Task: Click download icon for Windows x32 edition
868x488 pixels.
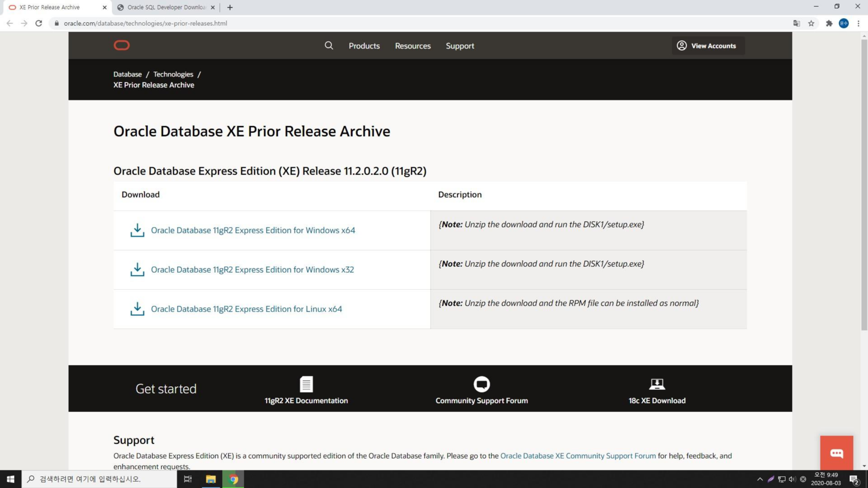Action: tap(137, 269)
